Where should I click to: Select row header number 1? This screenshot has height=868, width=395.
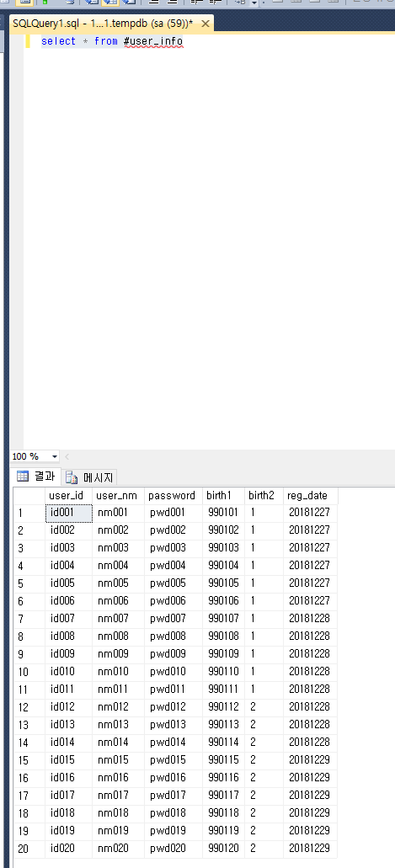coord(29,513)
